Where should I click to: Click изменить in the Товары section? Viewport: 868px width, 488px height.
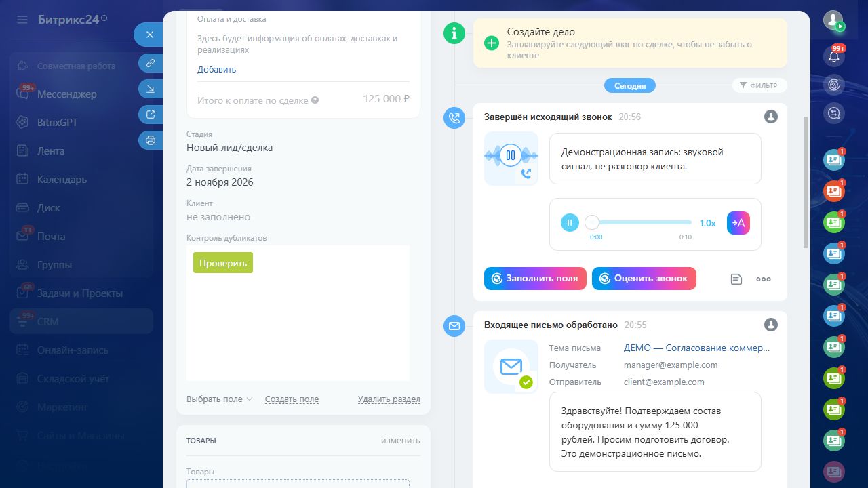(400, 440)
